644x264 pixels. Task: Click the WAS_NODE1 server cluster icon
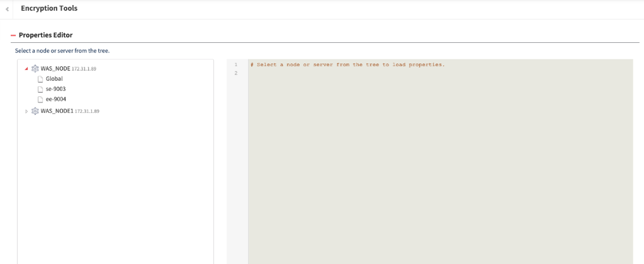coord(35,111)
